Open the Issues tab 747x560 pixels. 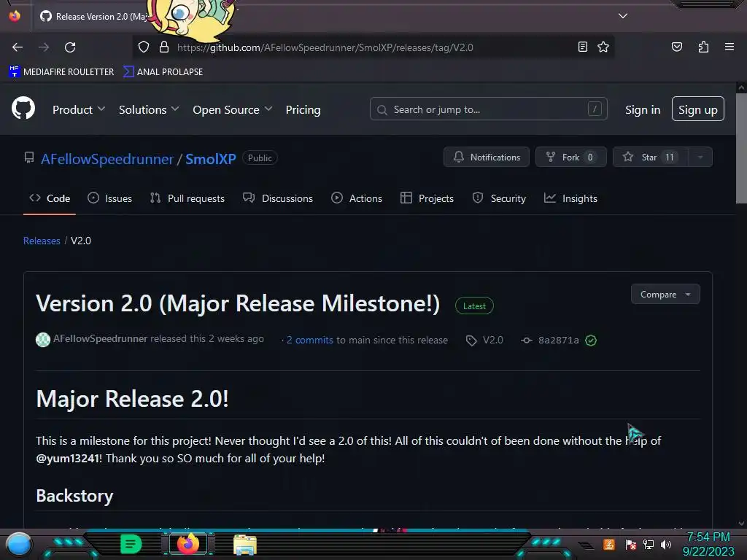(109, 198)
